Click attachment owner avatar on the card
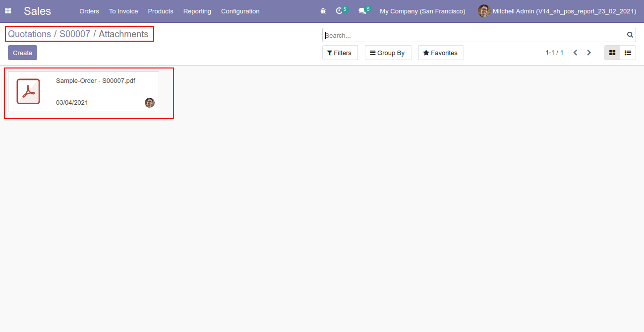The width and height of the screenshot is (644, 332). pyautogui.click(x=150, y=103)
